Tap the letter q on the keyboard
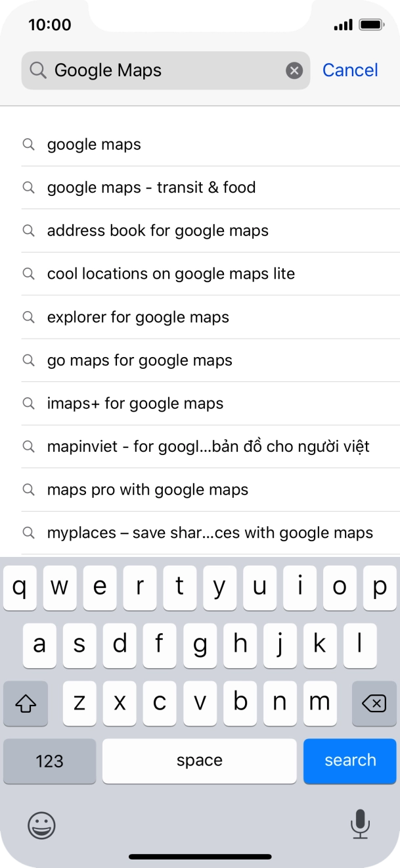Screen dimensions: 400x868 pos(19,588)
